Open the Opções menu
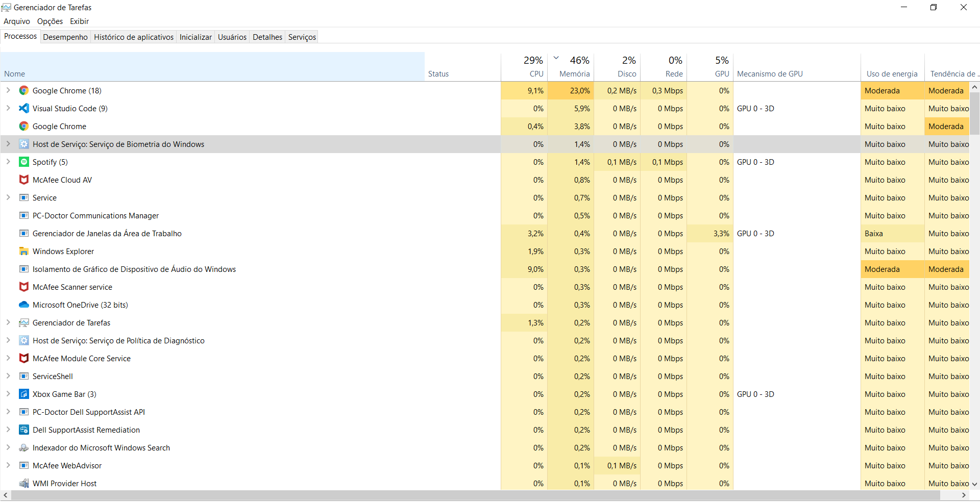The height and width of the screenshot is (502, 980). click(x=50, y=21)
